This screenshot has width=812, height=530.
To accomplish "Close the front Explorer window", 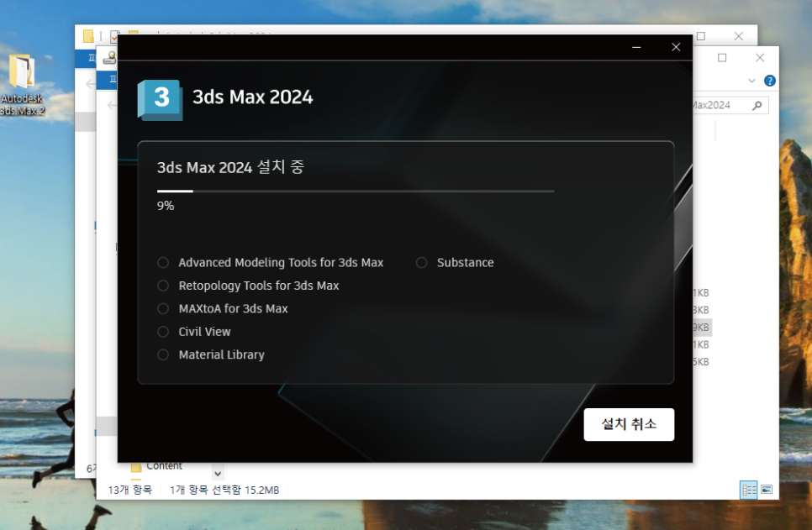I will (760, 58).
